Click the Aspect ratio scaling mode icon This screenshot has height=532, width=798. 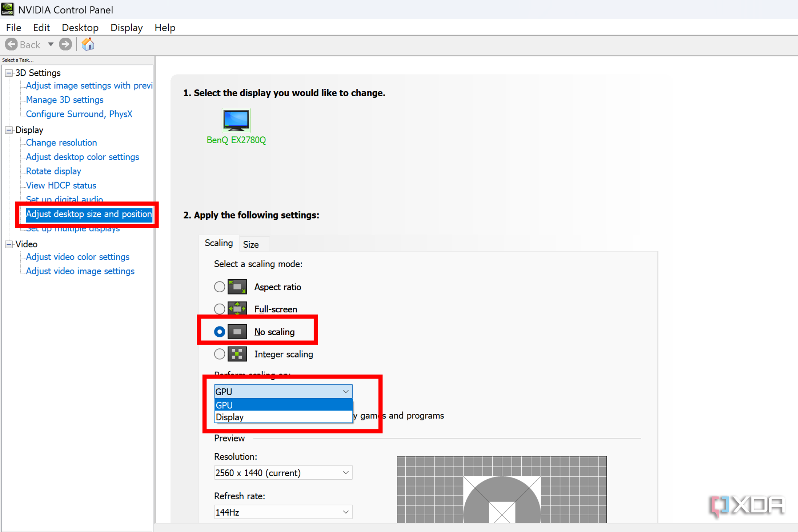(x=237, y=287)
